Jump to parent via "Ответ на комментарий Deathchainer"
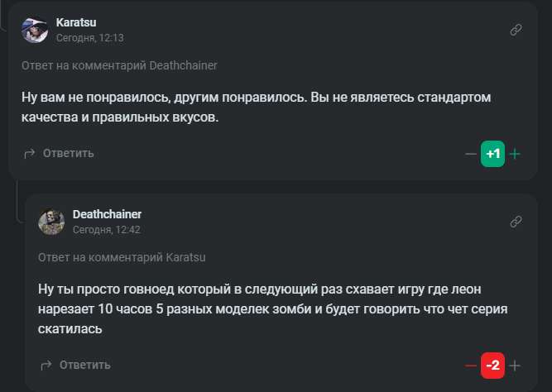552x392 pixels. (119, 65)
